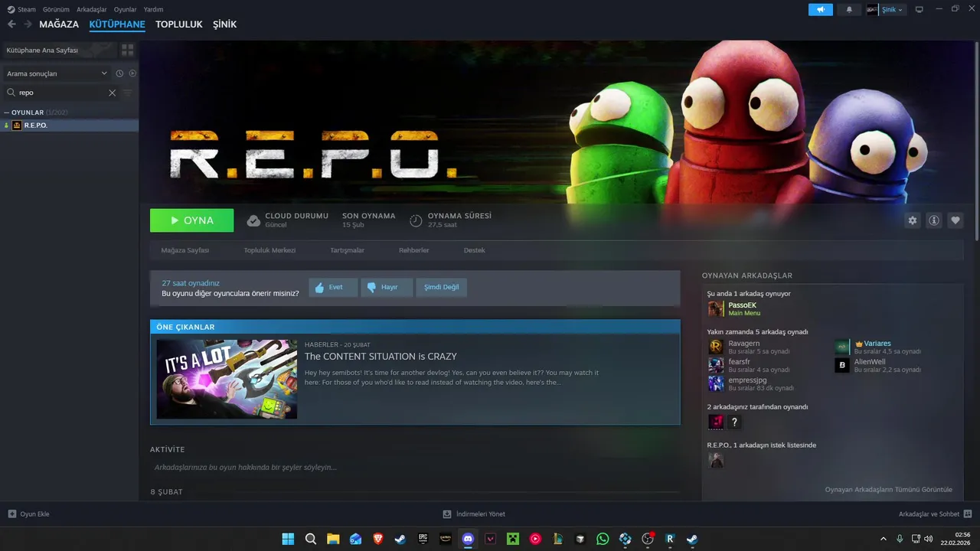The image size is (980, 551).
Task: Open the Yardım menu
Action: pyautogui.click(x=154, y=9)
